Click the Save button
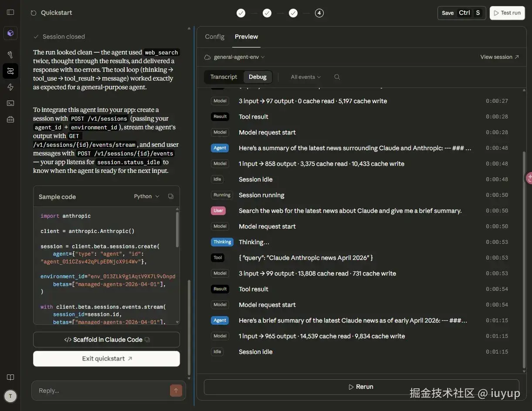 click(x=461, y=13)
